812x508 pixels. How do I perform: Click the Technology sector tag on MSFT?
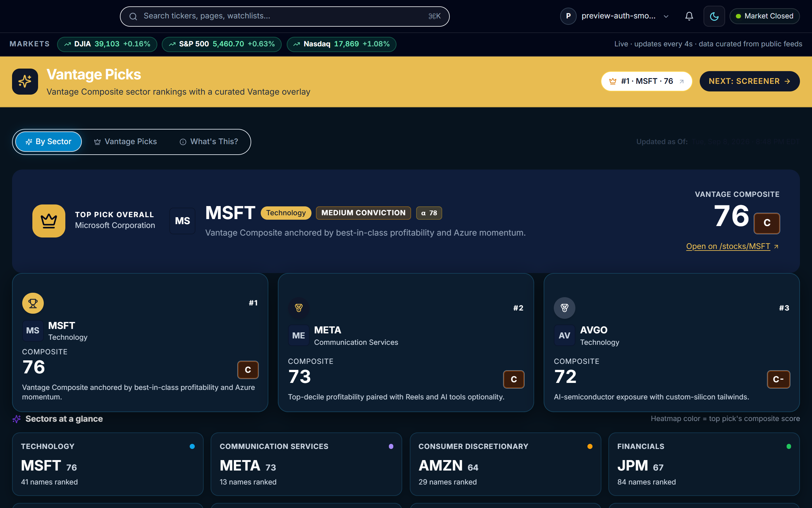click(x=286, y=213)
